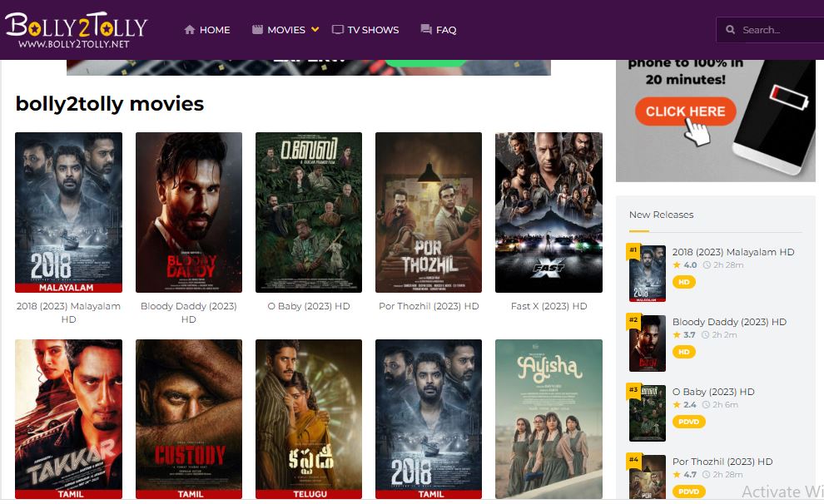Open sidebar #3 O Baby thumbnail
824x504 pixels.
[648, 413]
